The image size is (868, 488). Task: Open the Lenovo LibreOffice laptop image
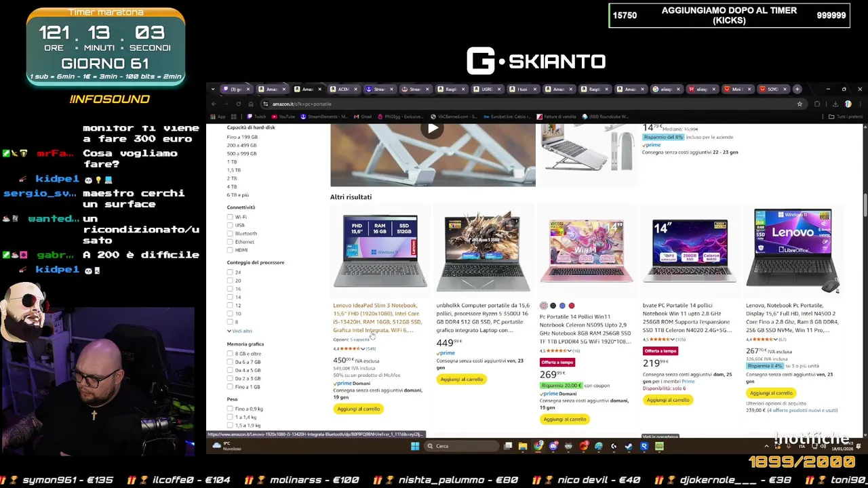click(x=793, y=251)
